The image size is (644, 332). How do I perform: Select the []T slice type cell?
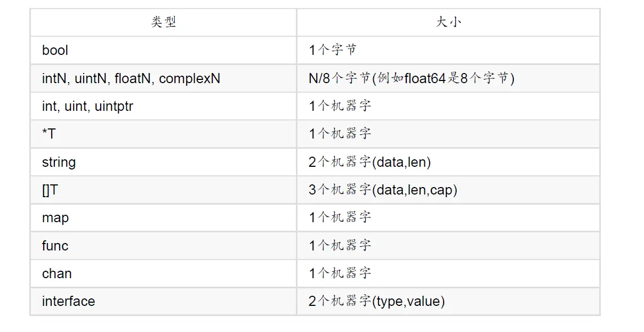click(50, 190)
